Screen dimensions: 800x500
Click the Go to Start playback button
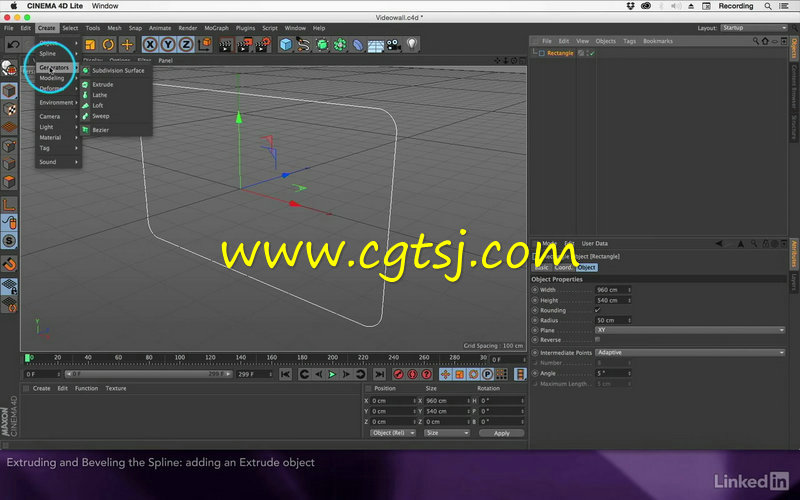pos(286,374)
